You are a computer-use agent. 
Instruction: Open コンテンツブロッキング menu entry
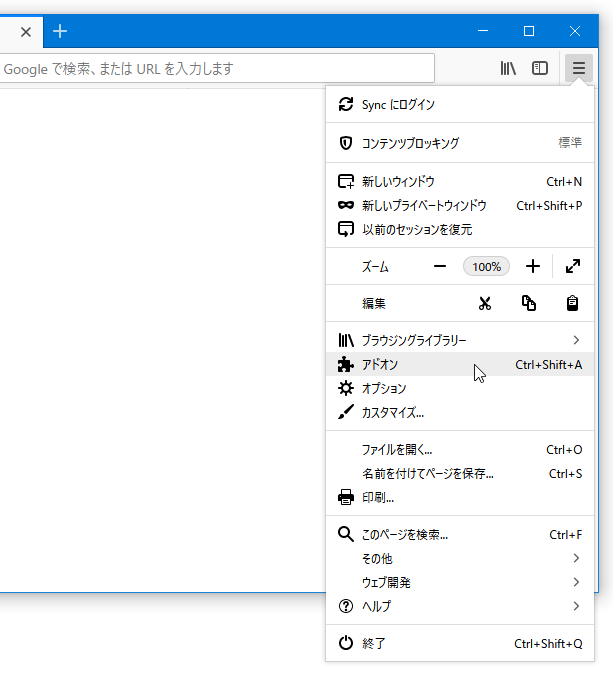click(x=460, y=143)
